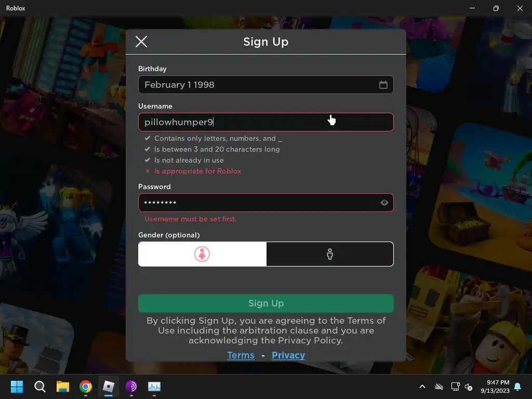Screen dimensions: 532x399
Task: Close the Sign Up dialog with X
Action: pos(141,42)
